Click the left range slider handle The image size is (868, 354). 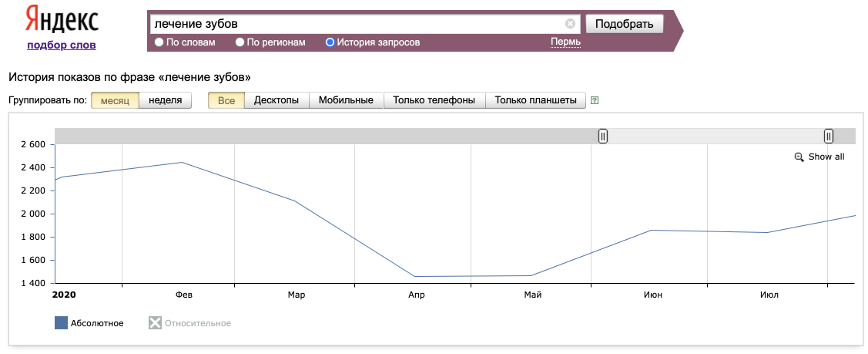point(603,137)
